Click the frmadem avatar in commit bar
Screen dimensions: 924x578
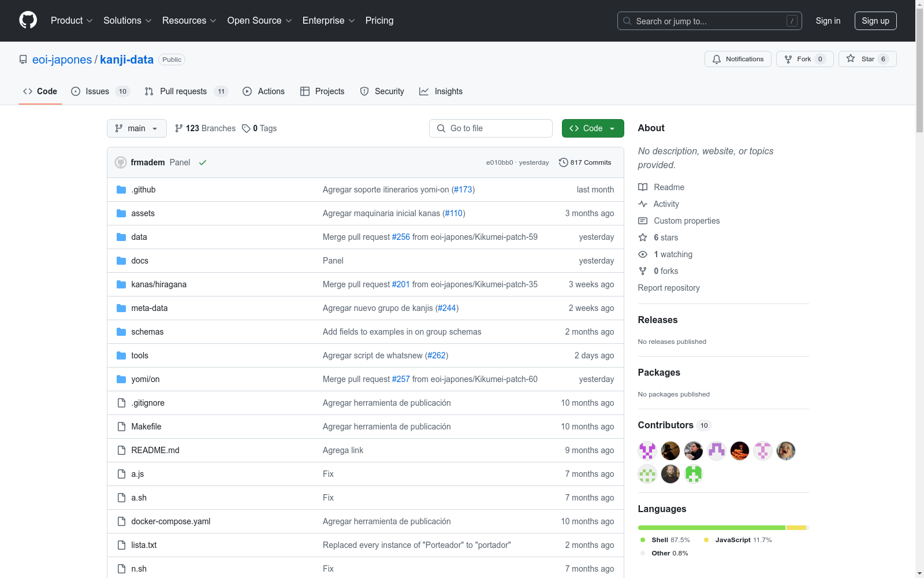121,162
